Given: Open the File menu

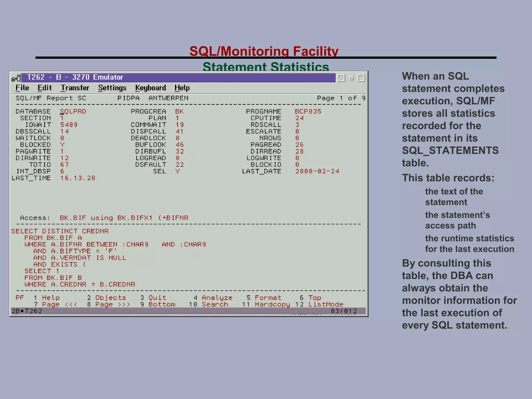Looking at the screenshot, I should 22,88.
